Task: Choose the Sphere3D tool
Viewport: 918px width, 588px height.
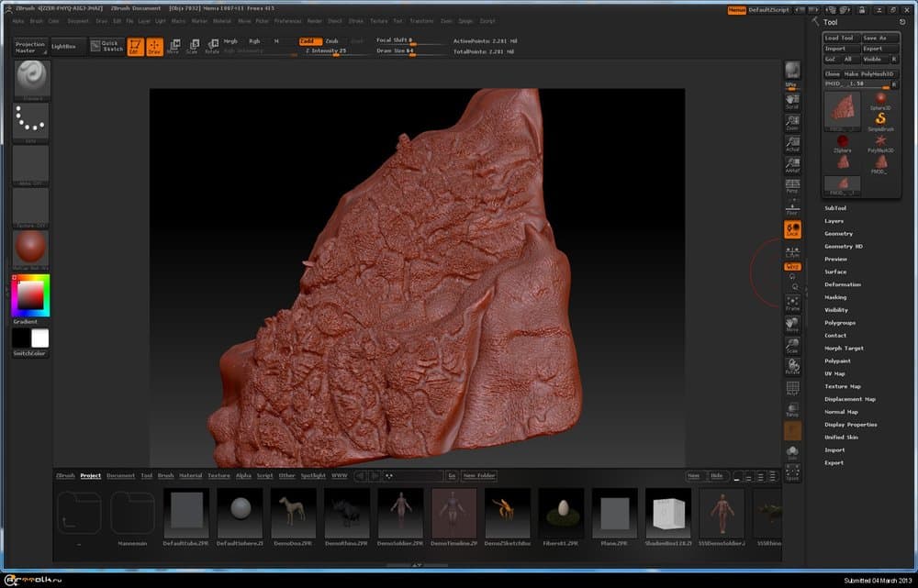Action: [880, 99]
